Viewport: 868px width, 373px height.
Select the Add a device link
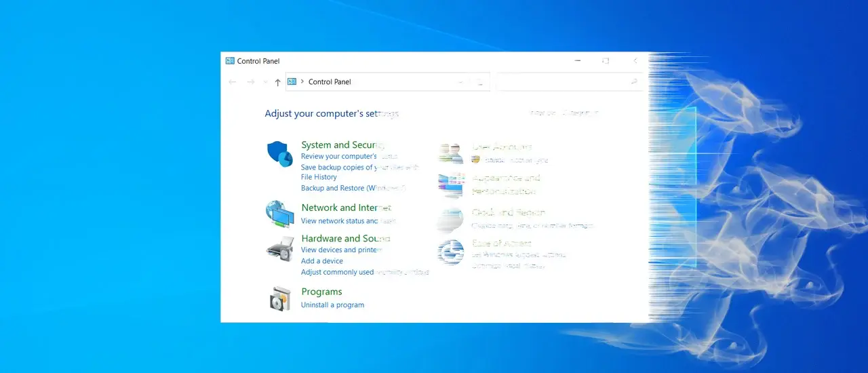[x=322, y=261]
